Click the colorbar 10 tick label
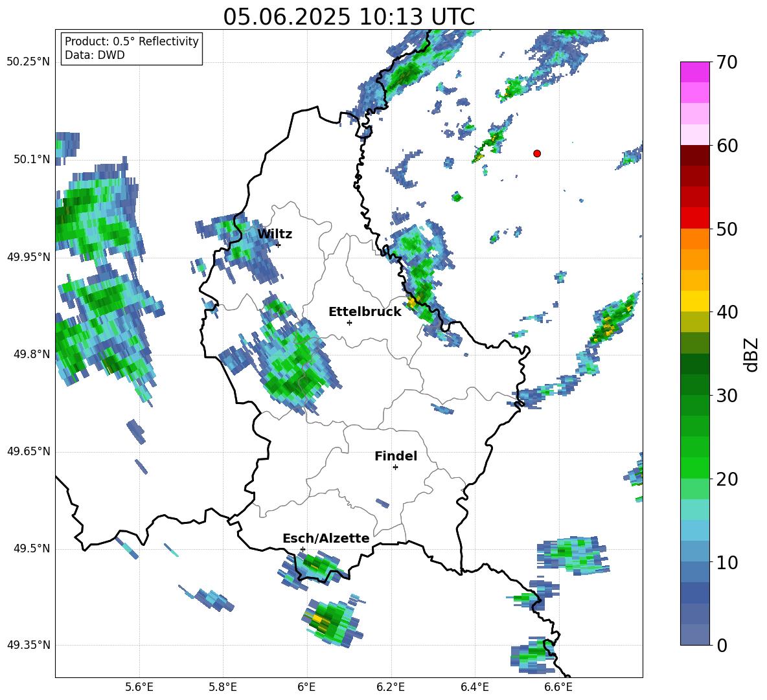The width and height of the screenshot is (767, 700). [x=727, y=562]
